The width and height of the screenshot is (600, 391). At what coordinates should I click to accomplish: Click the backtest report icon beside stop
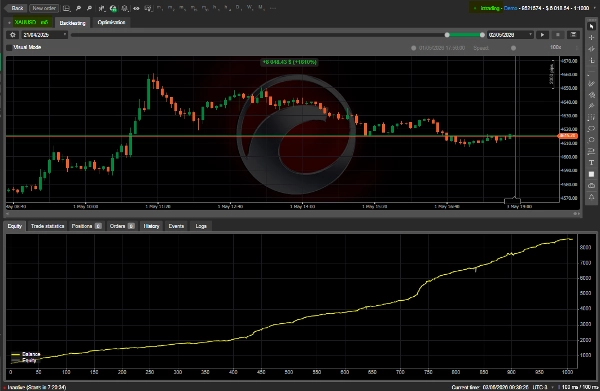[x=573, y=35]
